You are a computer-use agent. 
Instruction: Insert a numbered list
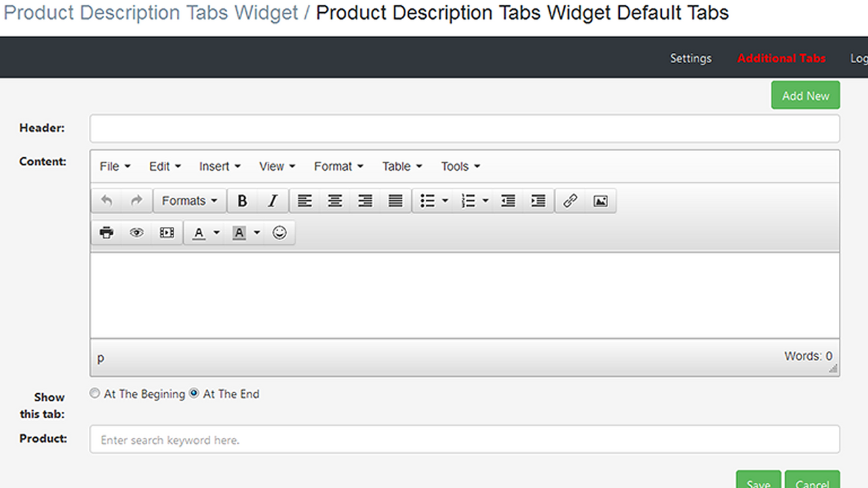468,201
